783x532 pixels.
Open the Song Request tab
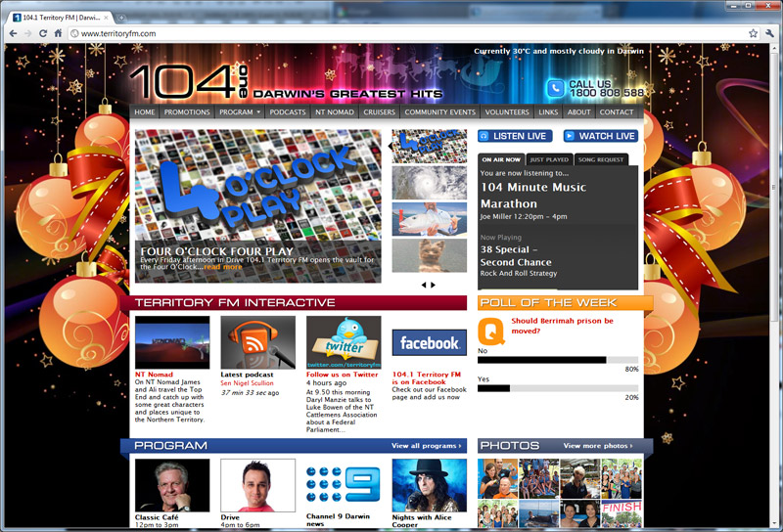pyautogui.click(x=600, y=159)
